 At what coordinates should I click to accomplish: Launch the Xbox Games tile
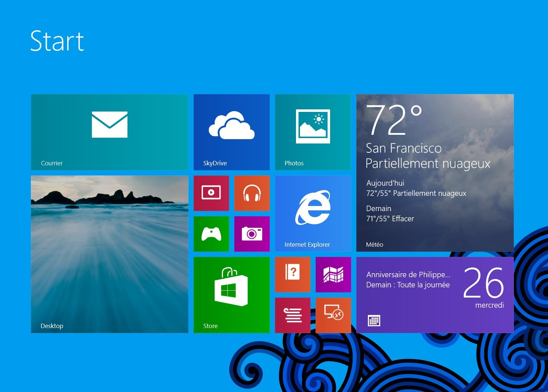211,234
